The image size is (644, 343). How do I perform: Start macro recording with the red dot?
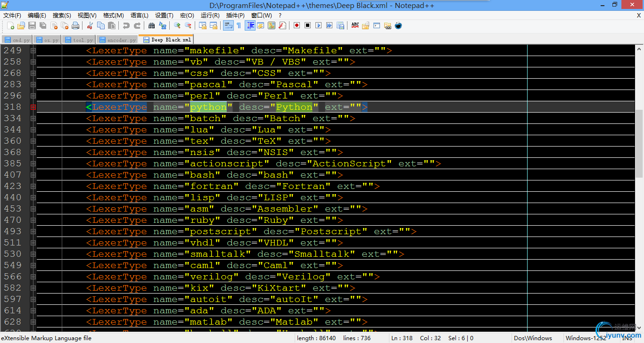pos(297,25)
